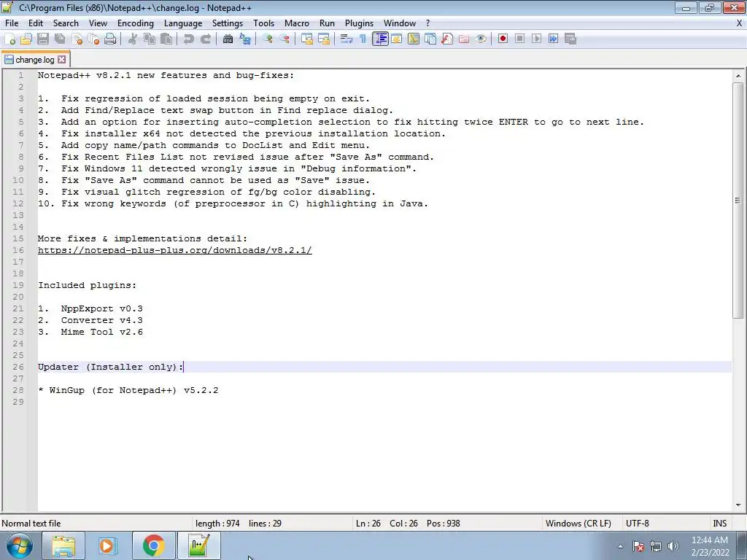Toggle INS mode in status bar
Screen dimensions: 747x560
719,524
